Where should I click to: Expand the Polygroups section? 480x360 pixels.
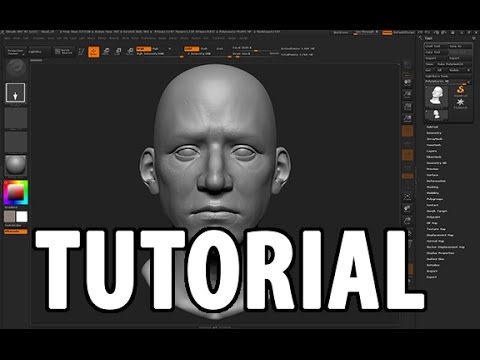pos(435,199)
